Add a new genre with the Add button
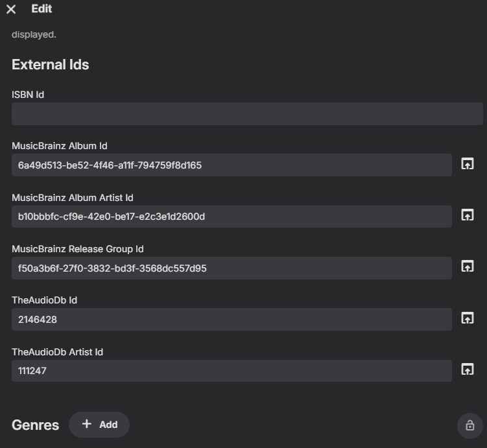Screen dimensions: 487x448 [x=99, y=425]
